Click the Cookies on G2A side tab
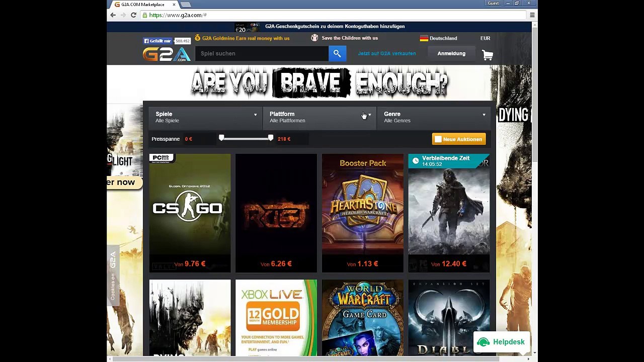644x362 pixels. 113,276
